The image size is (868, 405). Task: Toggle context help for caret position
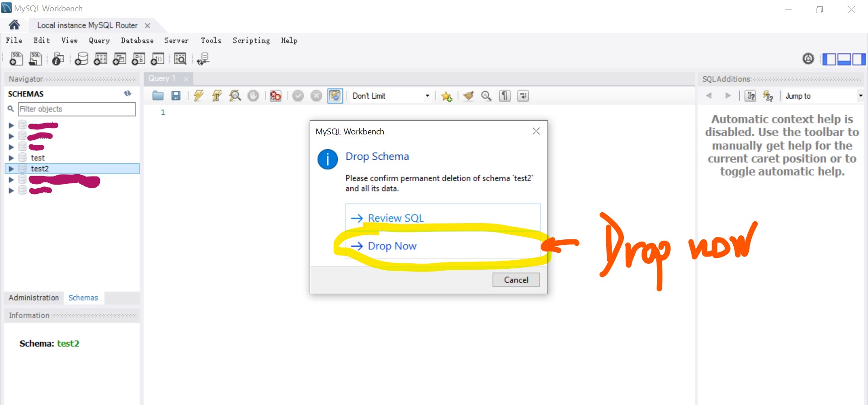coord(750,95)
